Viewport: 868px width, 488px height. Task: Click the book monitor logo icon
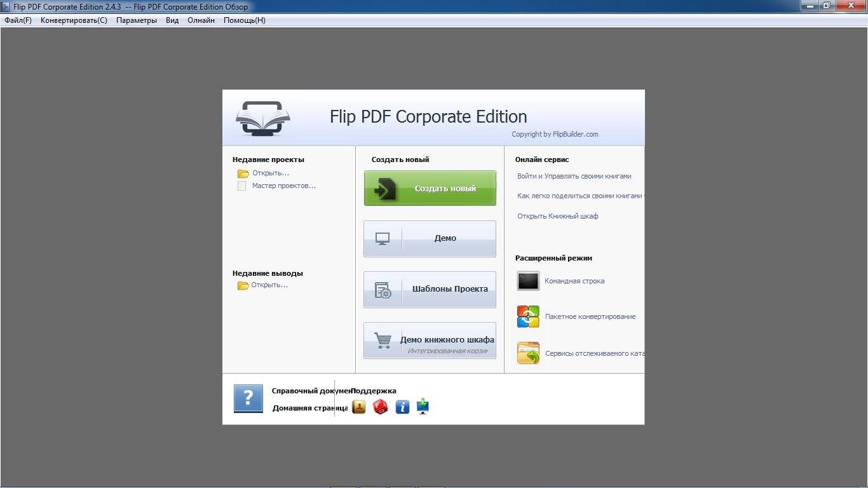pyautogui.click(x=263, y=118)
